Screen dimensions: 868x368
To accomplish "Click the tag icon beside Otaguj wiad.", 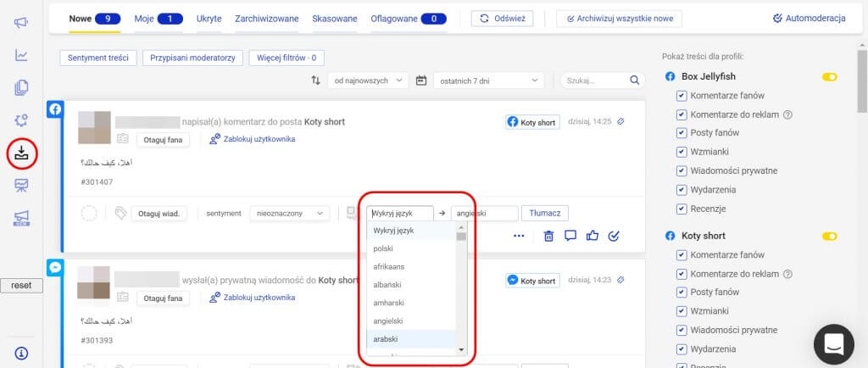I will tap(120, 213).
